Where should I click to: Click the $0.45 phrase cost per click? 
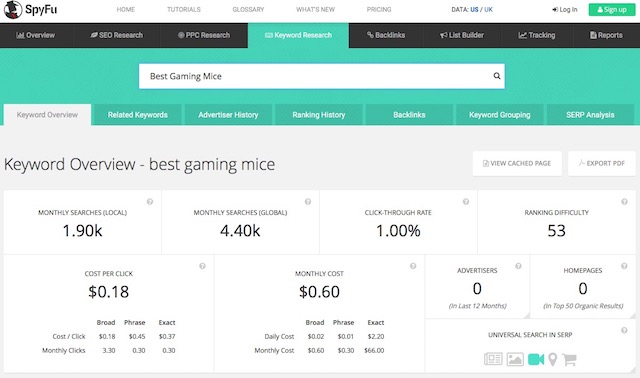[x=137, y=336]
